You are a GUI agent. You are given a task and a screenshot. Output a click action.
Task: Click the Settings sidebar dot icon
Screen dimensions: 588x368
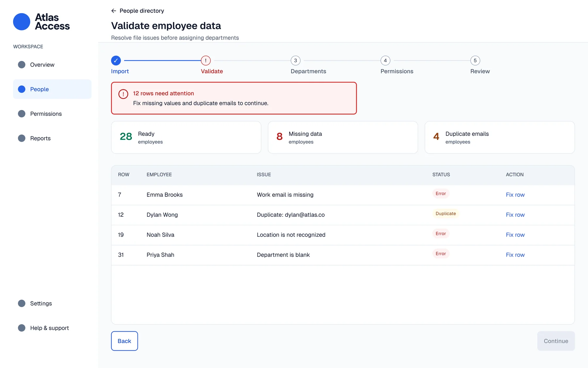(x=22, y=304)
